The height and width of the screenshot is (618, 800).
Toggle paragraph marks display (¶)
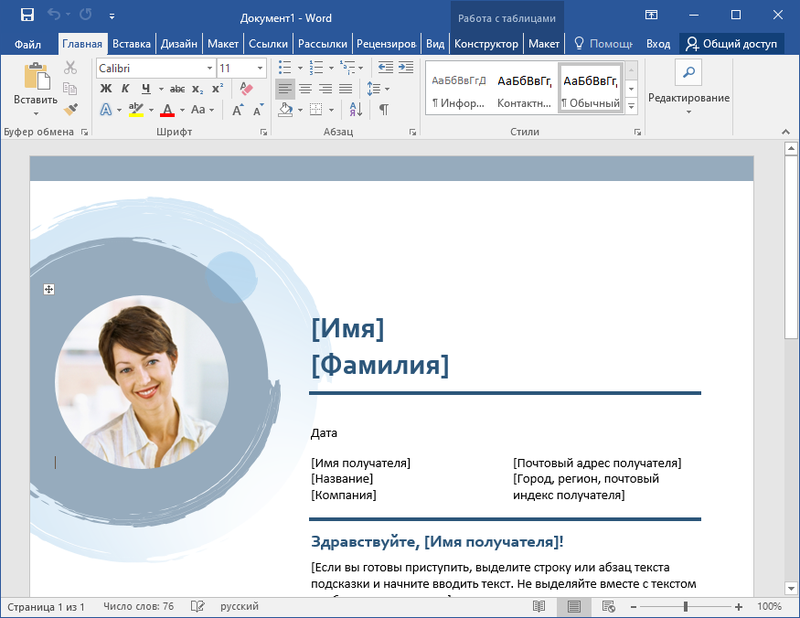point(383,109)
